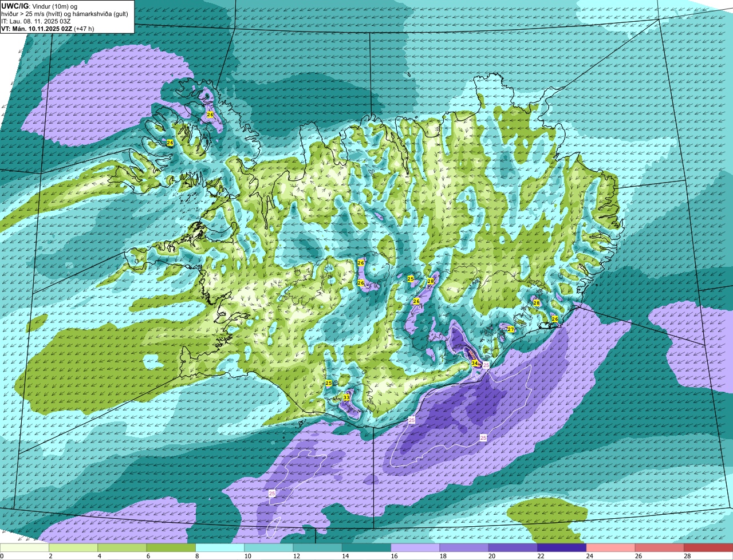733x560 pixels.
Task: Click the '0' value on the legend scale
Action: 2,556
